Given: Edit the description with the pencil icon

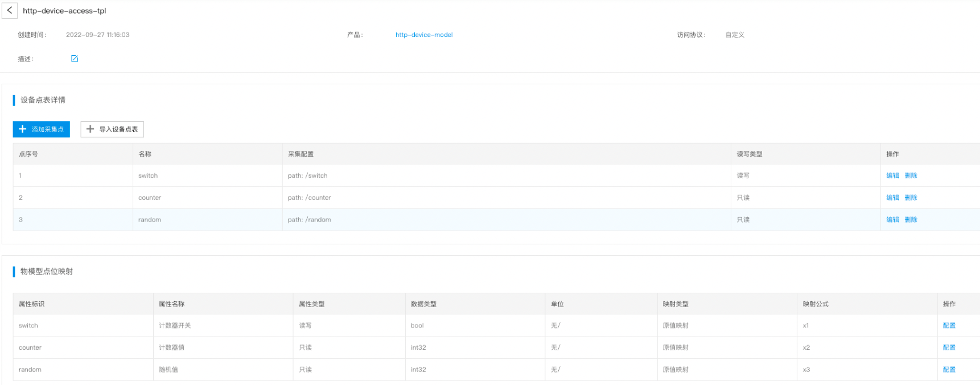Looking at the screenshot, I should tap(75, 59).
